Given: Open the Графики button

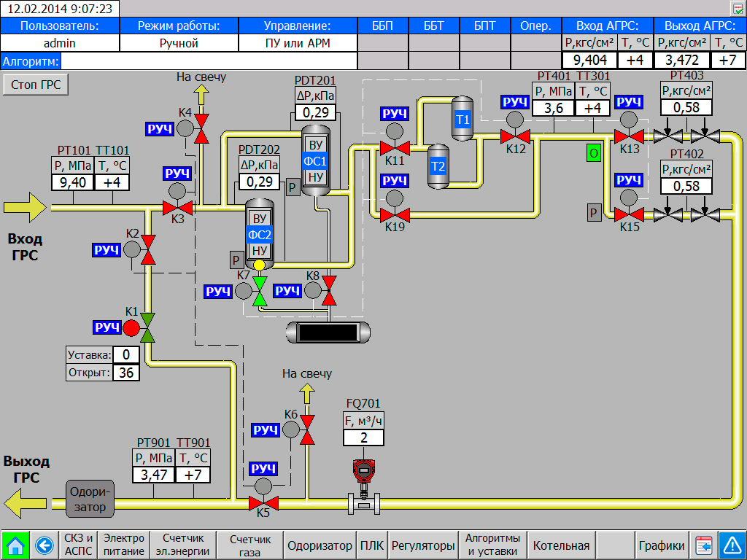Looking at the screenshot, I should (x=662, y=545).
